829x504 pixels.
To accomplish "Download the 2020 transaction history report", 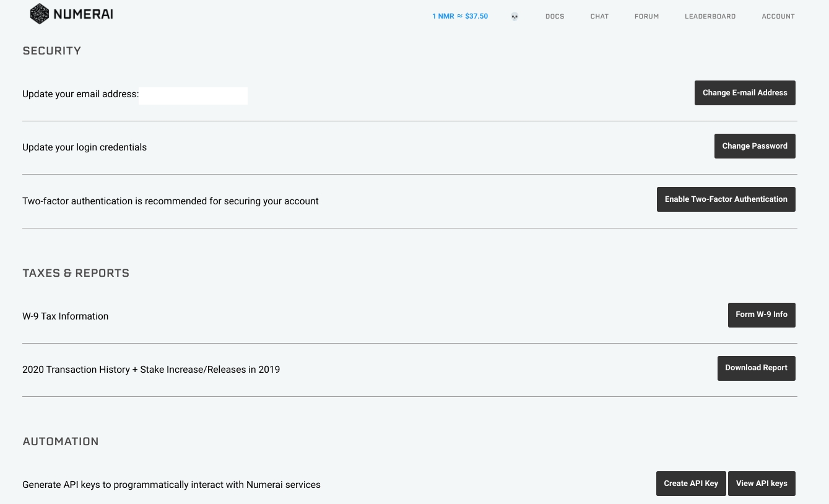I will 756,368.
